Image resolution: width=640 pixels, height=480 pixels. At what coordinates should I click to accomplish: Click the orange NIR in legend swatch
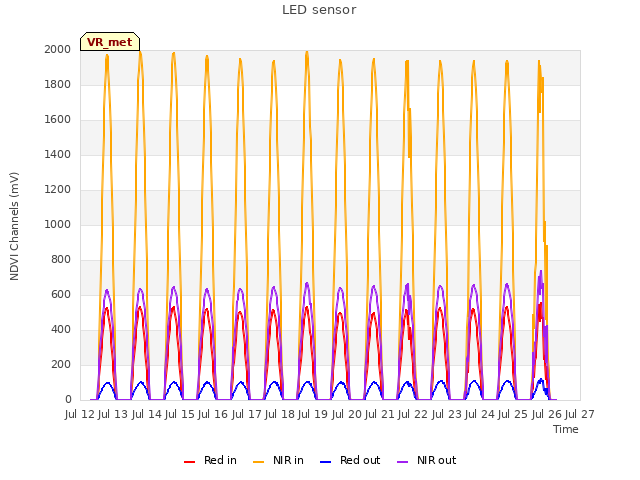click(259, 462)
